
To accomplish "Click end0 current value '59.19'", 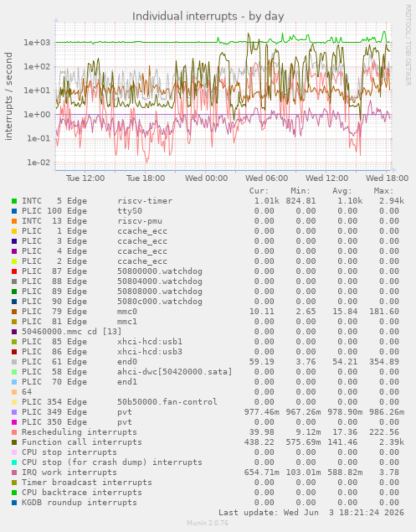I will point(262,362).
